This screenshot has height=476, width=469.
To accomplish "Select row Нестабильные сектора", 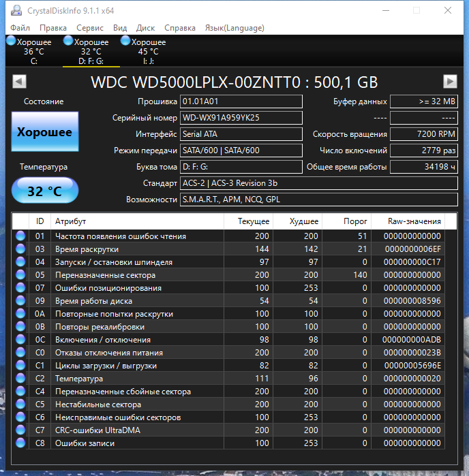I will pyautogui.click(x=228, y=404).
